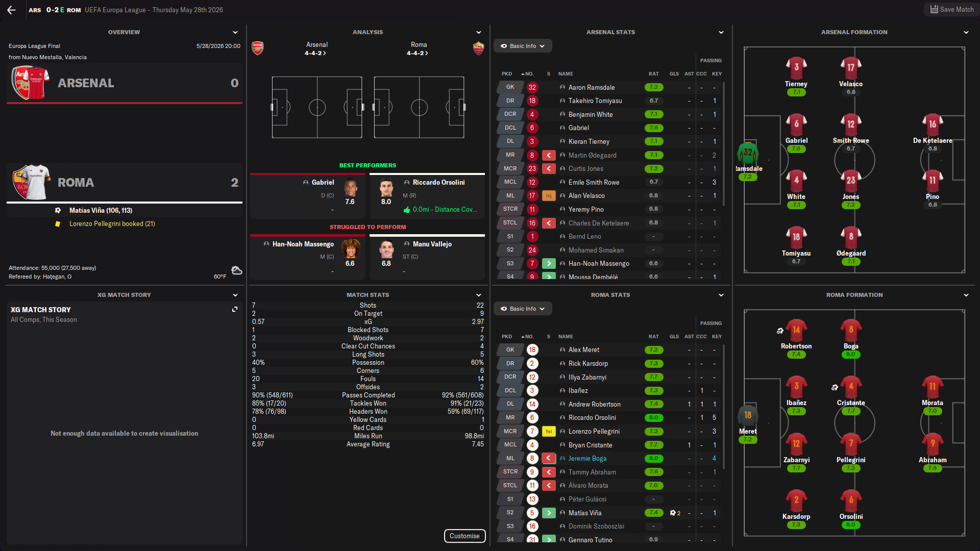The height and width of the screenshot is (551, 980).
Task: Click Ramsdale's goalkeeper shirt in Arsenal formation
Action: coord(748,153)
